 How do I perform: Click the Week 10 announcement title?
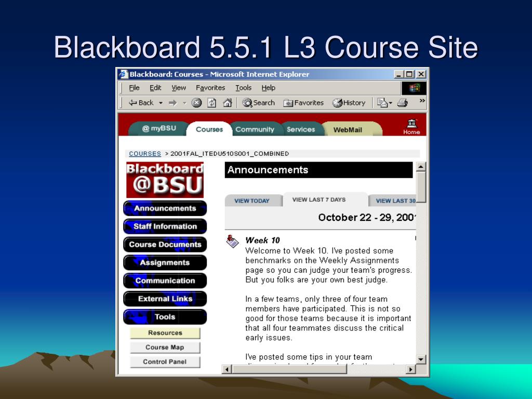(x=262, y=240)
